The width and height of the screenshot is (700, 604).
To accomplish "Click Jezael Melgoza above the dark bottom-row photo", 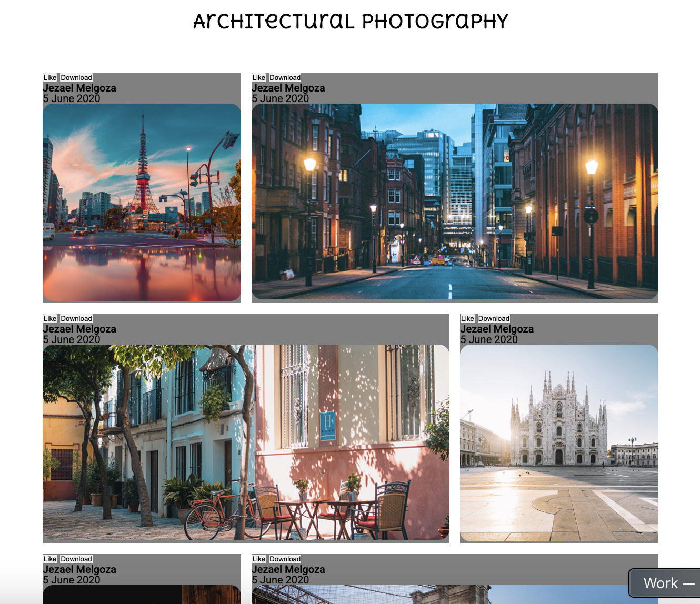I will click(79, 569).
